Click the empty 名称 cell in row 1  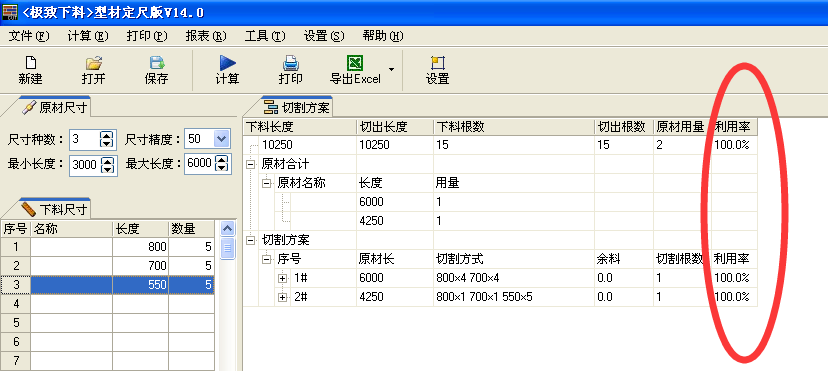pyautogui.click(x=71, y=246)
